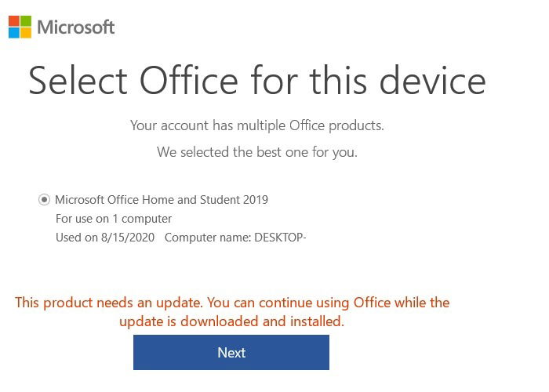Click the blue square of Microsoft logo
Screen dimensions: 549x392
[x=14, y=33]
